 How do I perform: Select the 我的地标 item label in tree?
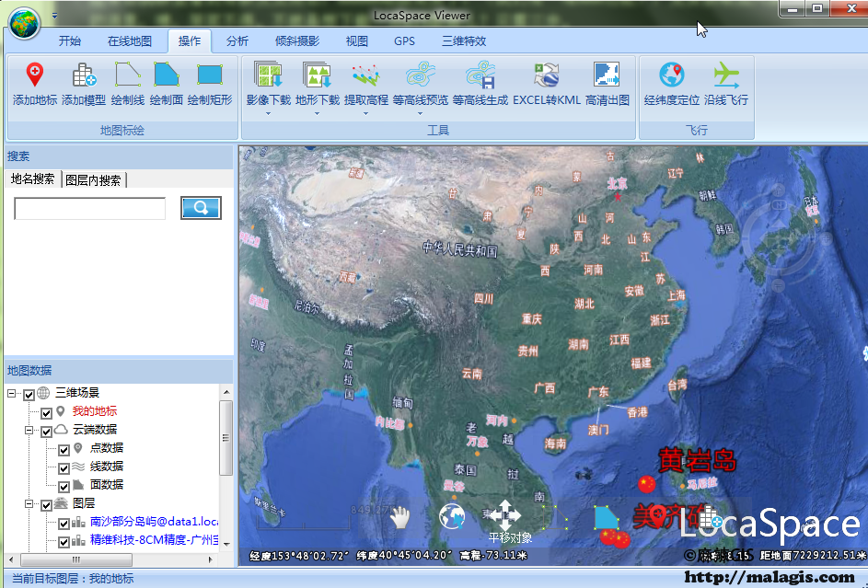(x=95, y=411)
